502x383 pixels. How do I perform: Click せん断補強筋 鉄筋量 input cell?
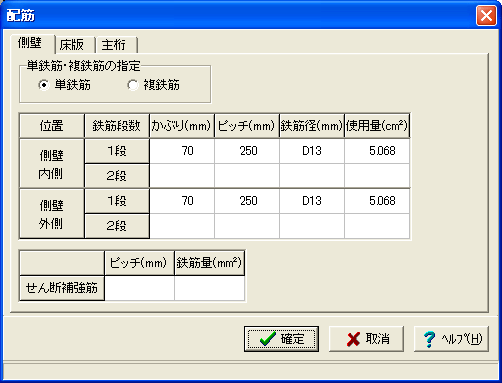pyautogui.click(x=210, y=288)
